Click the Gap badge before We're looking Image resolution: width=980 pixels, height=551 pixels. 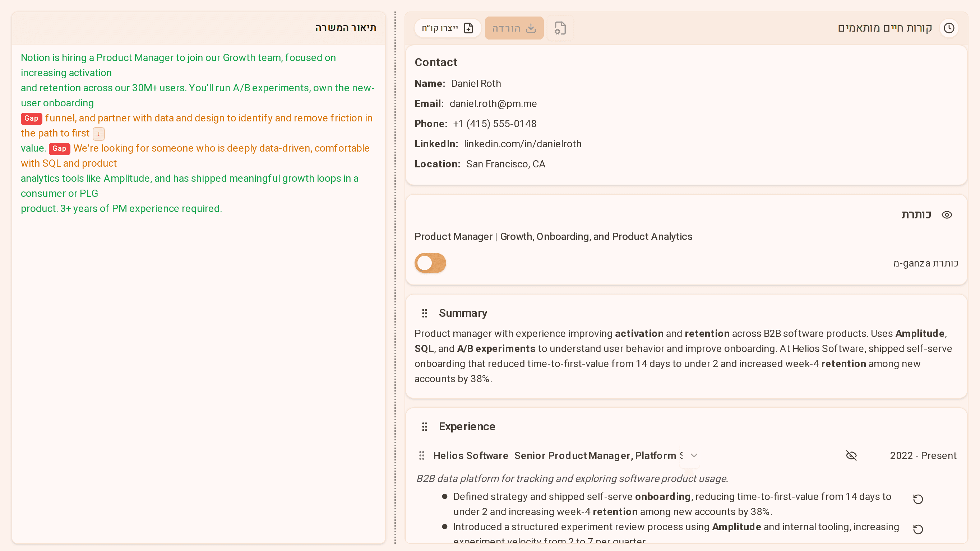tap(59, 148)
